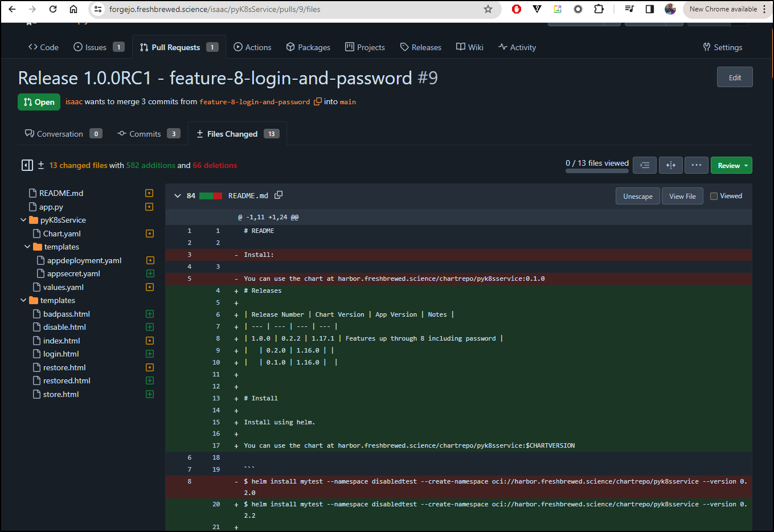Viewport: 774px width, 532px height.
Task: Open main branch link
Action: pos(348,102)
